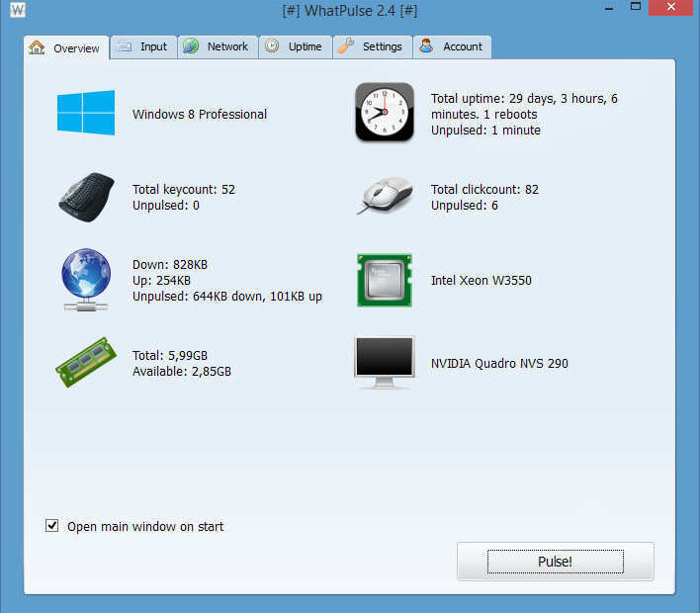Open the Settings tab
This screenshot has width=700, height=613.
[373, 46]
